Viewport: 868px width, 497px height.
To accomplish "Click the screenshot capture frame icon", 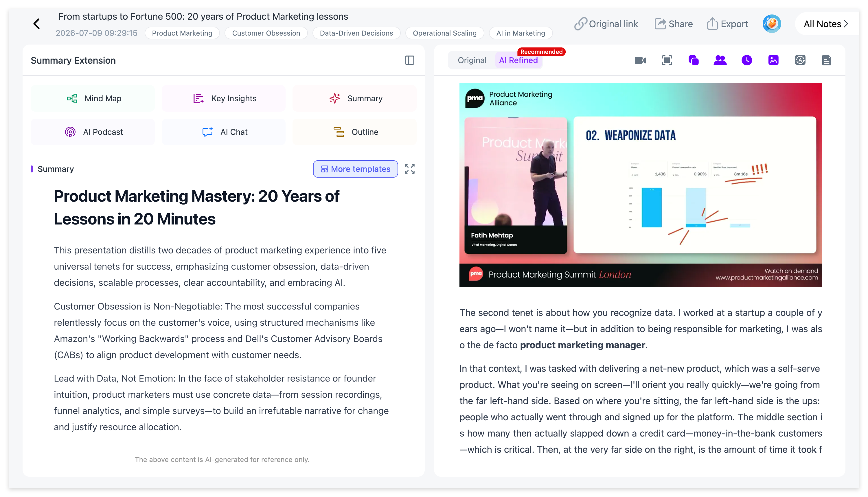I will 667,60.
